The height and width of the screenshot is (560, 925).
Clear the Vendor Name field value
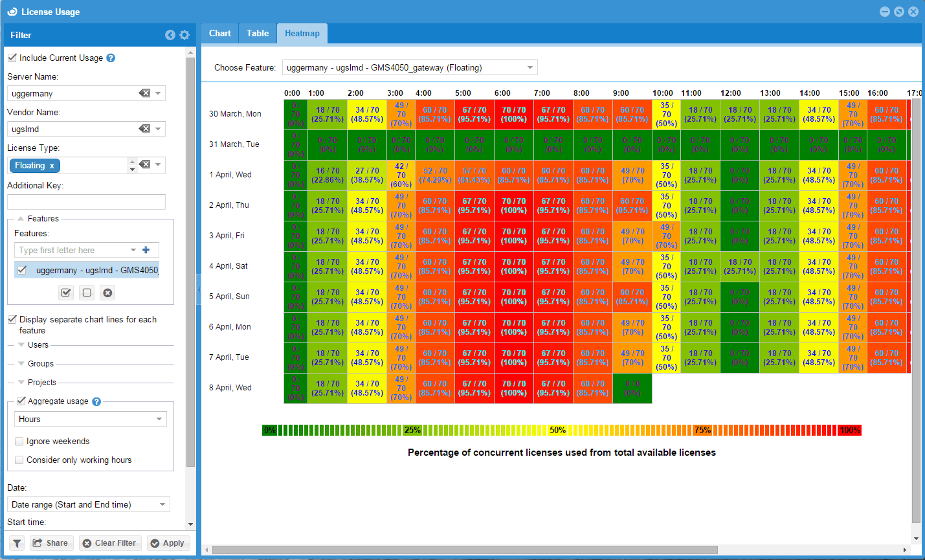(x=144, y=129)
